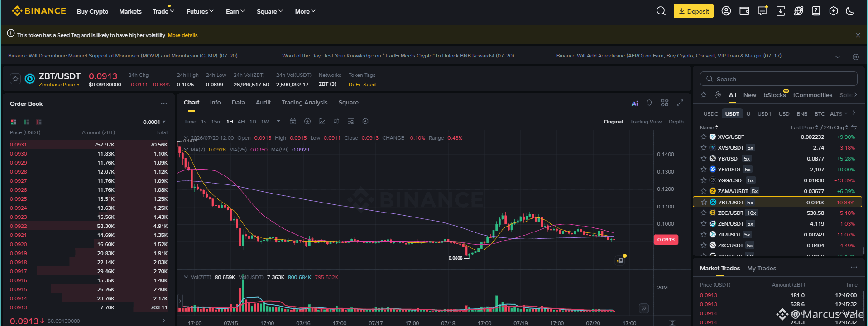Open favorites star filter in market list
Screen dimensions: 868x326
[x=704, y=95]
